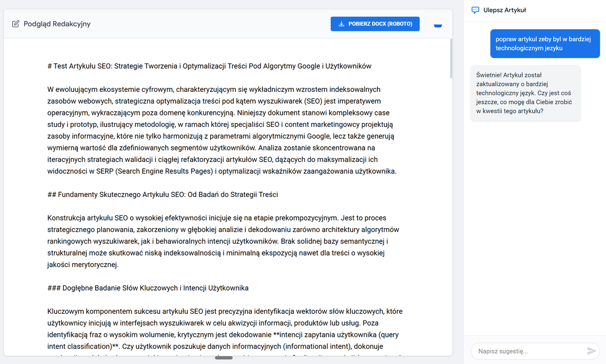606x364 pixels.
Task: Click the user message 'popraw artykul zeby byl...'
Action: pos(545,44)
